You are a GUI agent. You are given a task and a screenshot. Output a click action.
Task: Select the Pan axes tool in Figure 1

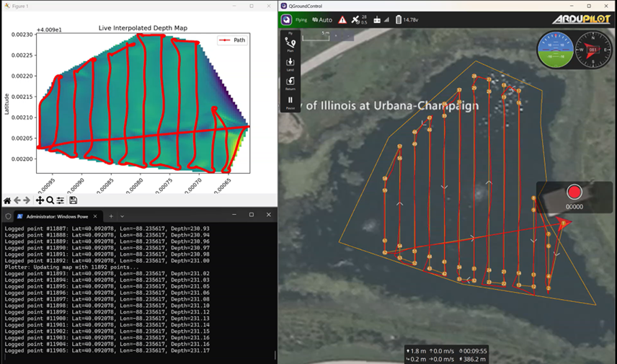40,200
